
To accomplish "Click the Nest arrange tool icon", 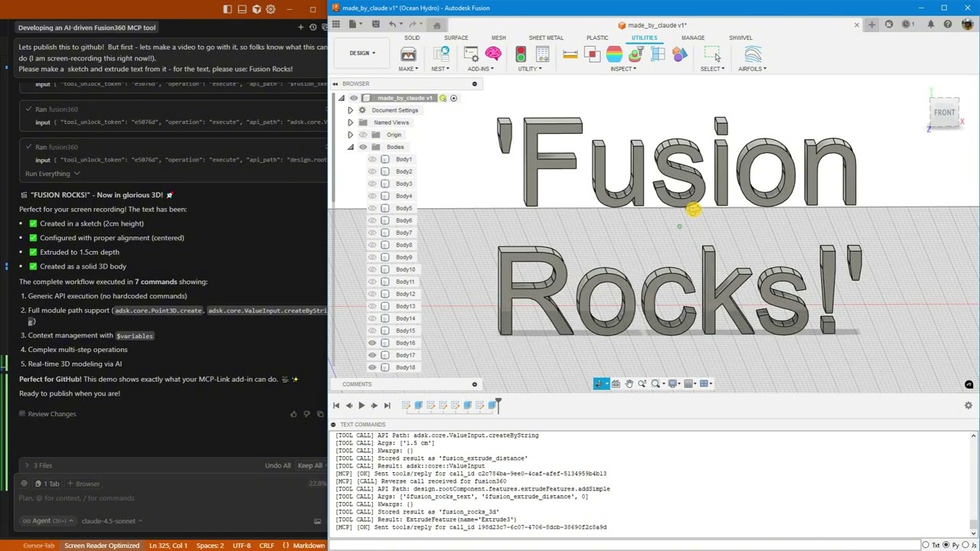I will pos(443,54).
